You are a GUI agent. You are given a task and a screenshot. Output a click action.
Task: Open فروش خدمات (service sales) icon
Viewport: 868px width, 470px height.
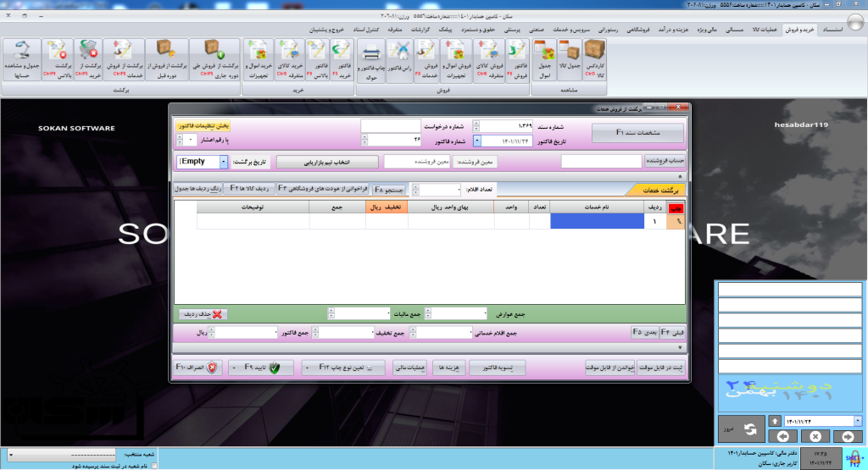tap(427, 60)
